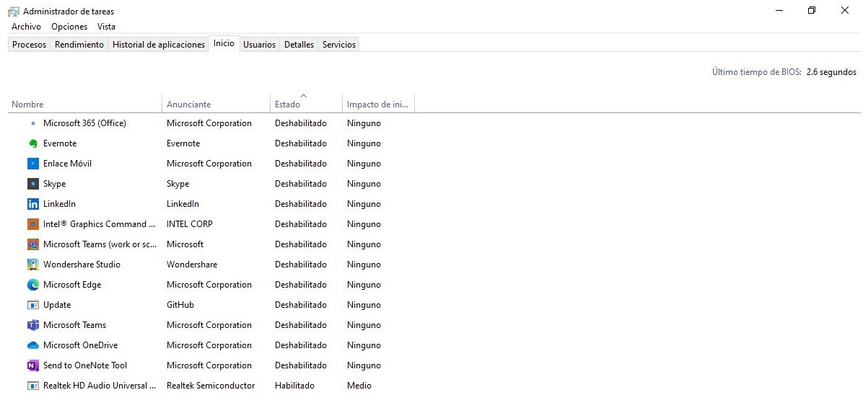Click Ninguno impact in Skype row

[364, 184]
